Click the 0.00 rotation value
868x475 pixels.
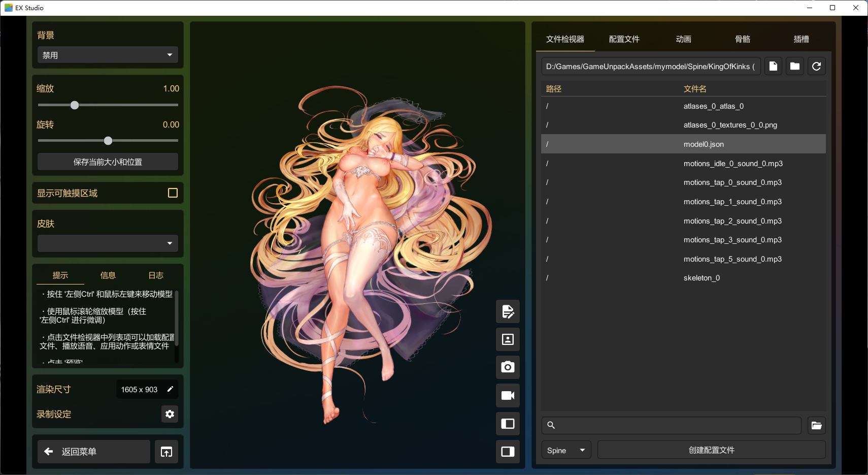click(x=171, y=124)
